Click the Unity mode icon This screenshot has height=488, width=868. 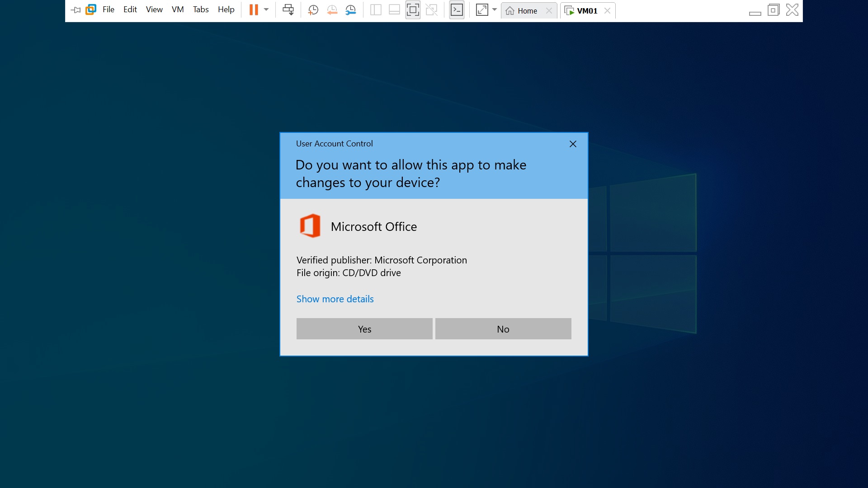click(x=432, y=9)
